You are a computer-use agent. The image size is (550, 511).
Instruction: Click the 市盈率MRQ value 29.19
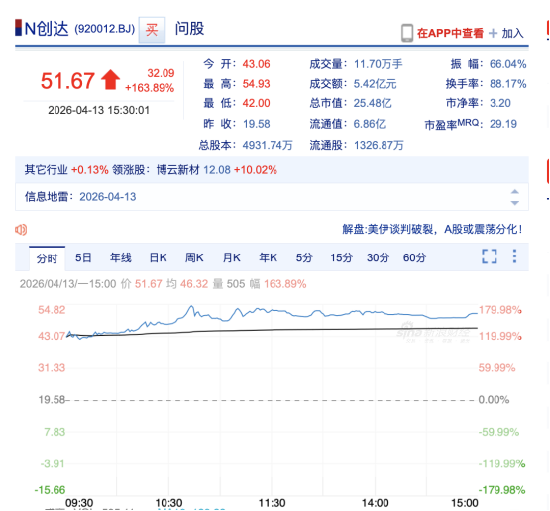(503, 124)
